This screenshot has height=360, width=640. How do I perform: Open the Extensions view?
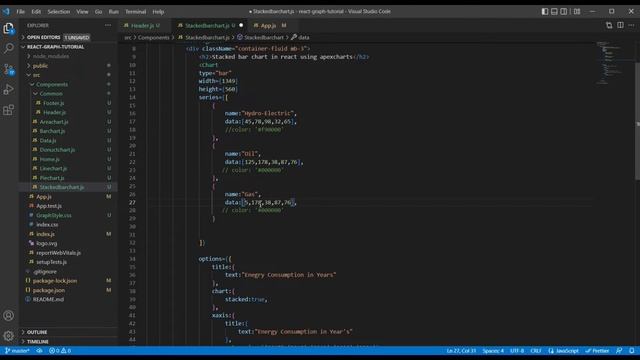click(x=9, y=110)
